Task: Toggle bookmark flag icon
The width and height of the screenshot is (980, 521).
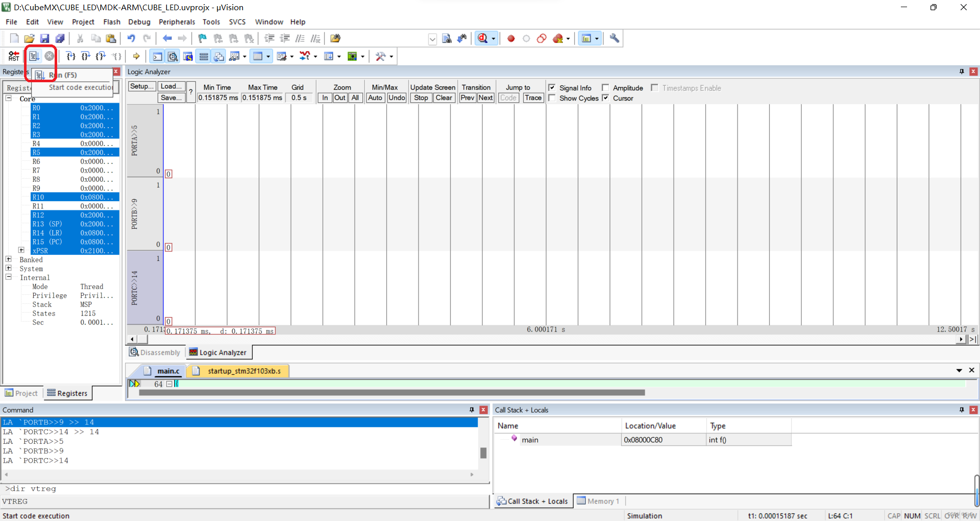Action: [x=203, y=38]
